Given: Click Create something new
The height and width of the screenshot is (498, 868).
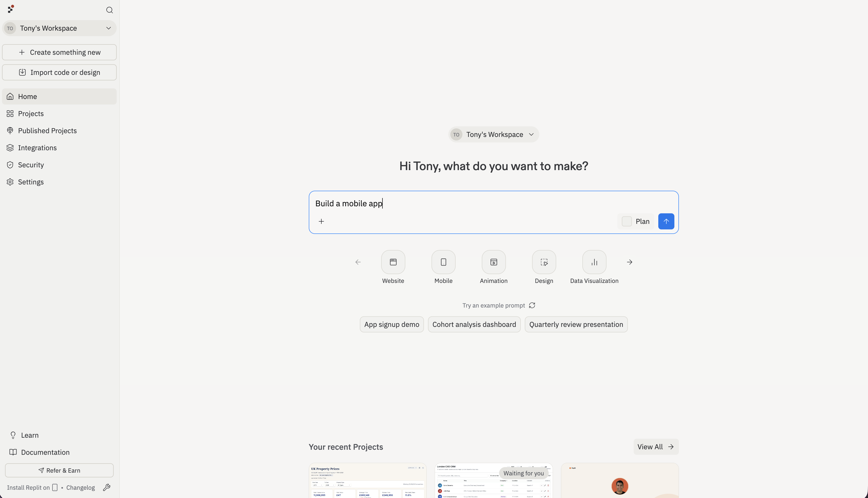Looking at the screenshot, I should click(x=59, y=52).
